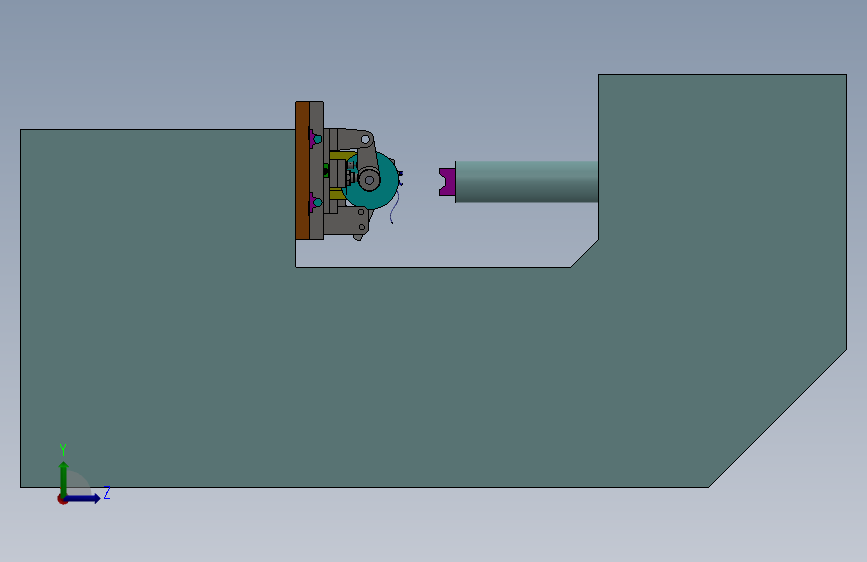
Task: Select the upper yellow block
Action: click(x=341, y=155)
